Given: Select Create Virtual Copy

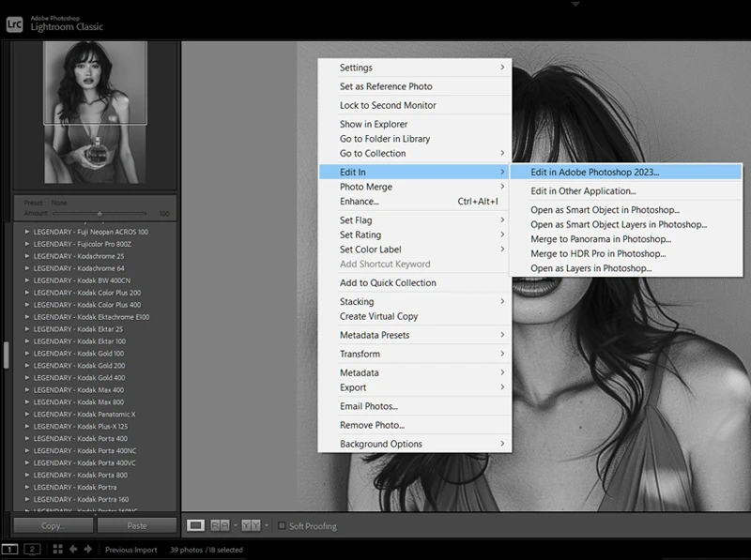Looking at the screenshot, I should [x=415, y=316].
